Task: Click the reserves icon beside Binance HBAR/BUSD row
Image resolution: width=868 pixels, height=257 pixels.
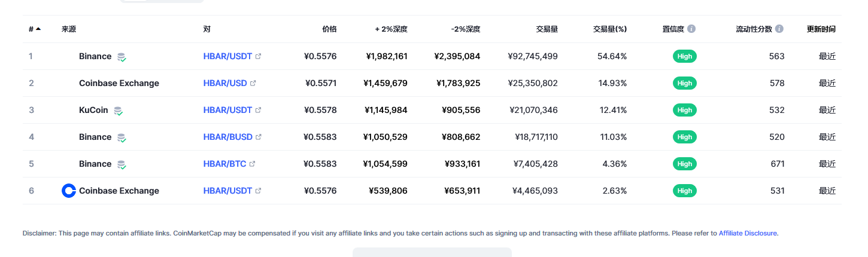Action: pyautogui.click(x=122, y=137)
